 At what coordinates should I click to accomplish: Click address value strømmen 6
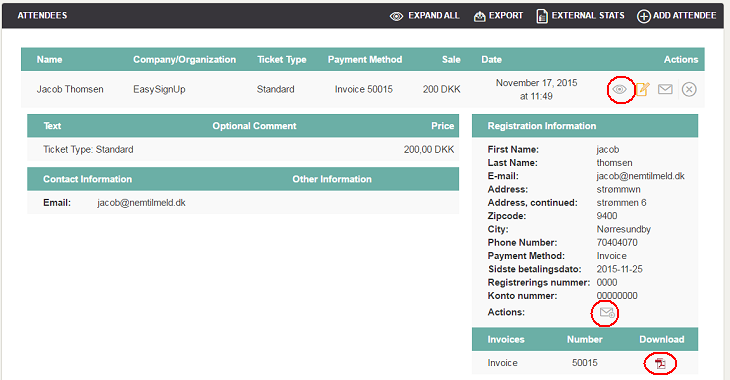(621, 203)
